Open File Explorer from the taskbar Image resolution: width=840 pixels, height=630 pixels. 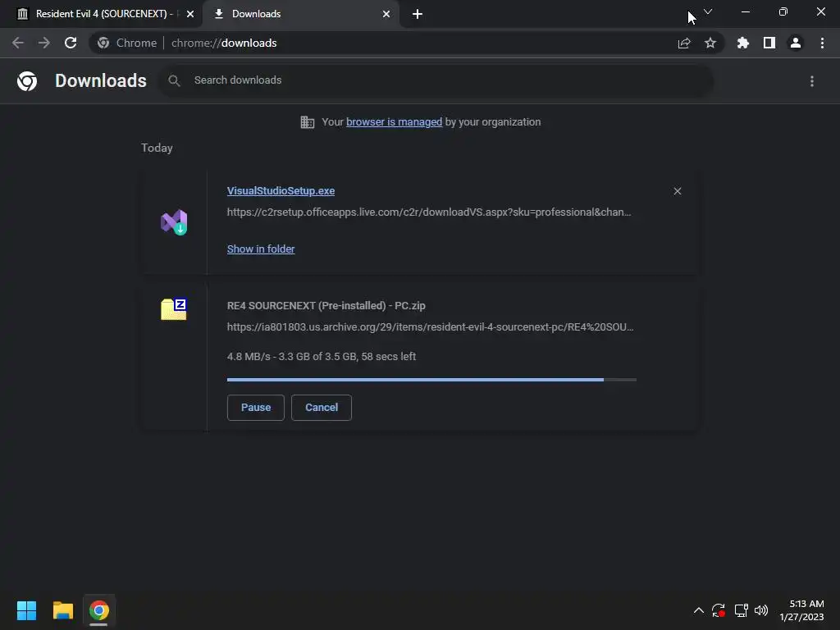click(62, 610)
